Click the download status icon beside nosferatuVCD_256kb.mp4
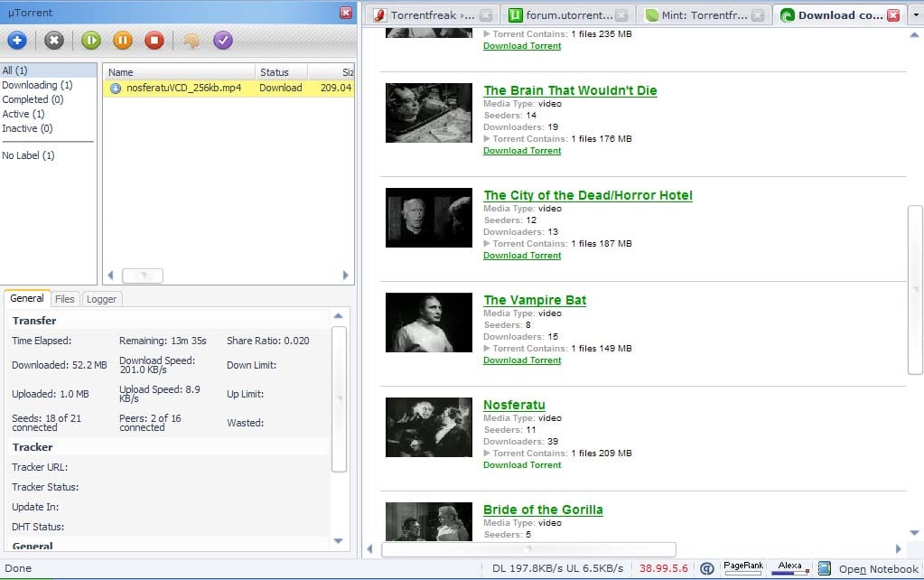This screenshot has width=924, height=580. 116,89
